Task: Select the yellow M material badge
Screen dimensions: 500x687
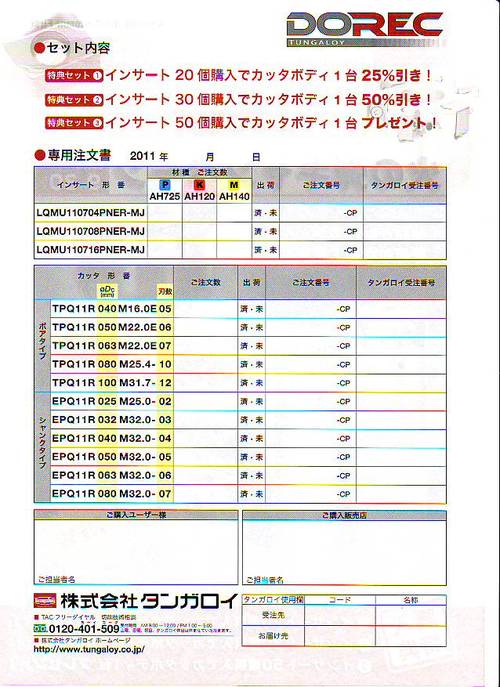Action: (x=234, y=185)
